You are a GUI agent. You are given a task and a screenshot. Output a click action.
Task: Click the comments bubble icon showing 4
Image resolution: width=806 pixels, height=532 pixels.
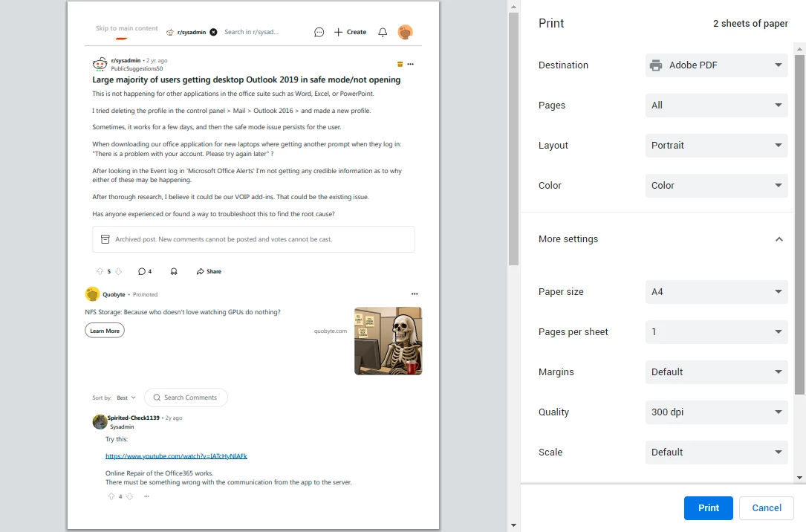coord(142,271)
